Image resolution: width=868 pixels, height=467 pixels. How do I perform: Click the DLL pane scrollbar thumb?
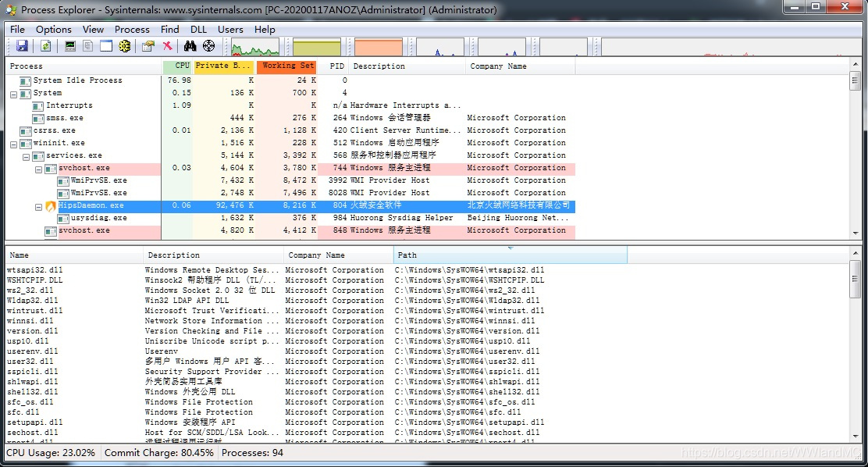tap(856, 279)
